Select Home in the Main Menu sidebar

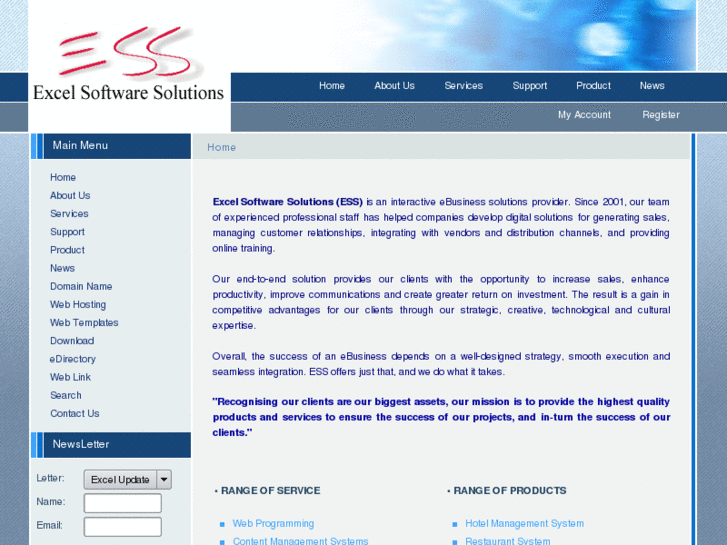point(63,178)
